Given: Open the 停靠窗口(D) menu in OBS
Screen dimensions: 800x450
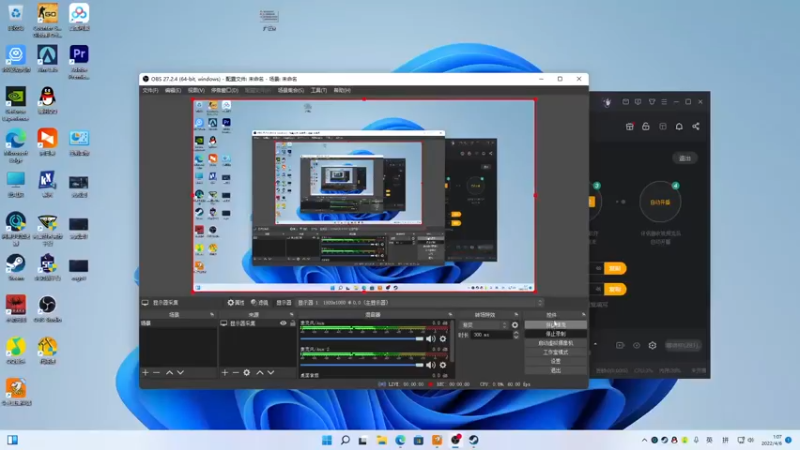Looking at the screenshot, I should coord(224,90).
